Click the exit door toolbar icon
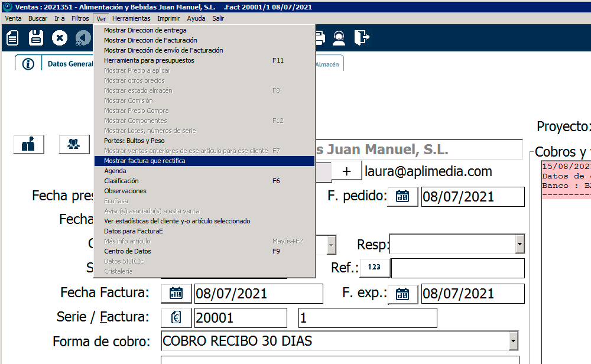This screenshot has height=364, width=591. (362, 38)
